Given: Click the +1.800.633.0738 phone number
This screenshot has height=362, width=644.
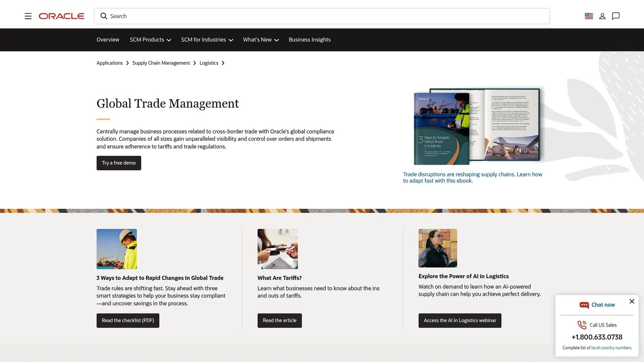Looking at the screenshot, I should click(597, 337).
